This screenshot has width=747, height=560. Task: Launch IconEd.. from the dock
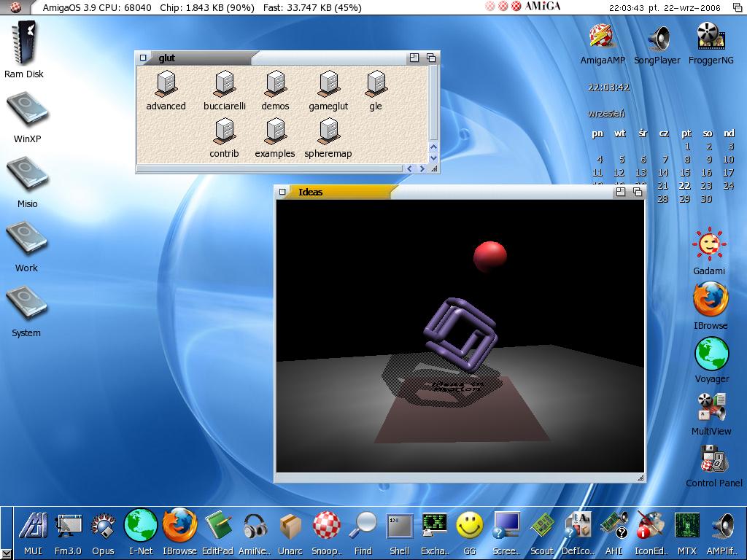(x=650, y=526)
